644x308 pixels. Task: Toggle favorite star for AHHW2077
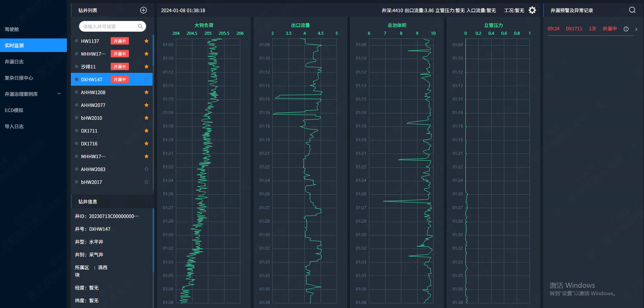tap(146, 105)
